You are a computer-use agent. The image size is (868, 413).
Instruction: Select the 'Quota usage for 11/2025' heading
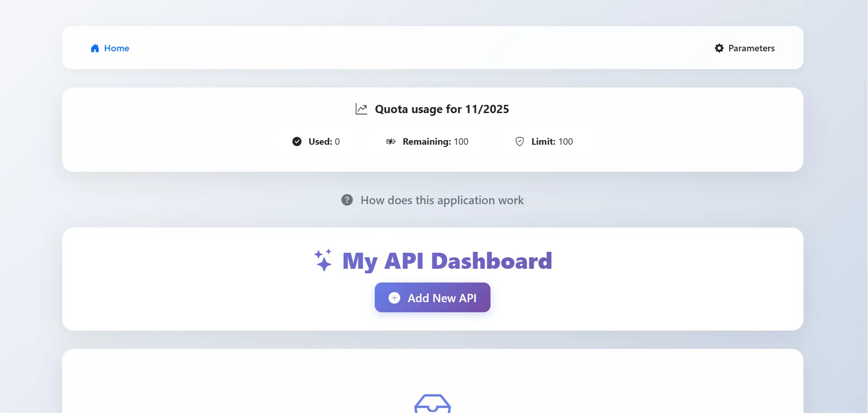coord(442,109)
